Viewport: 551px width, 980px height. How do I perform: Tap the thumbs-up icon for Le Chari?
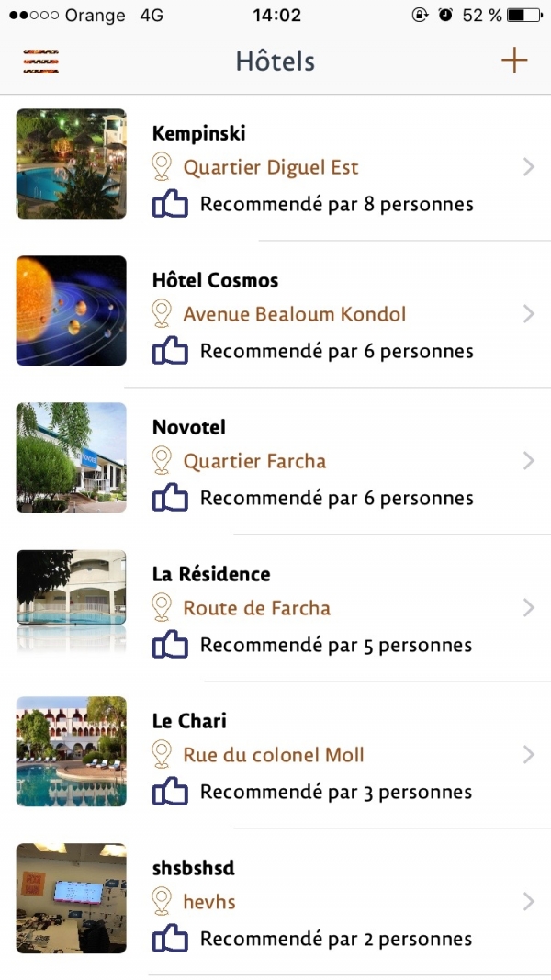[x=170, y=792]
